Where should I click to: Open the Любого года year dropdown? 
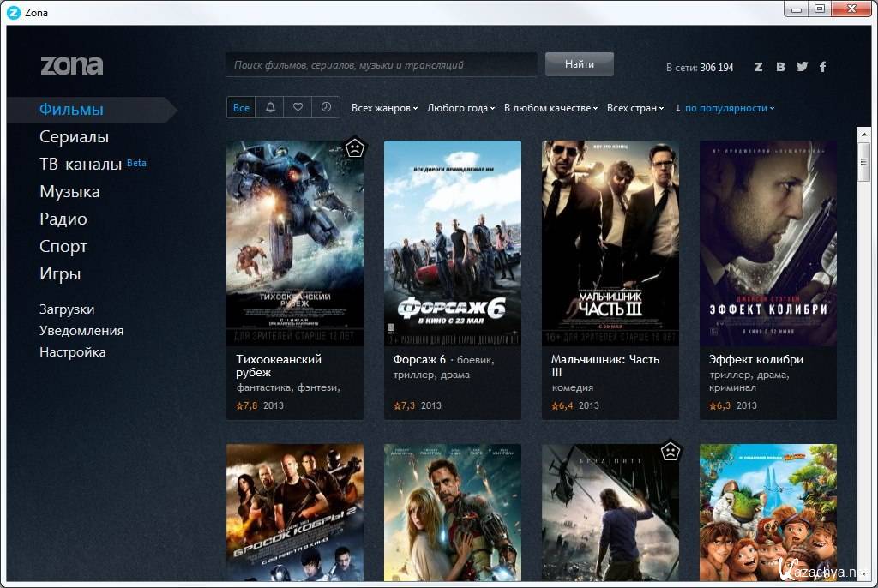pyautogui.click(x=460, y=108)
